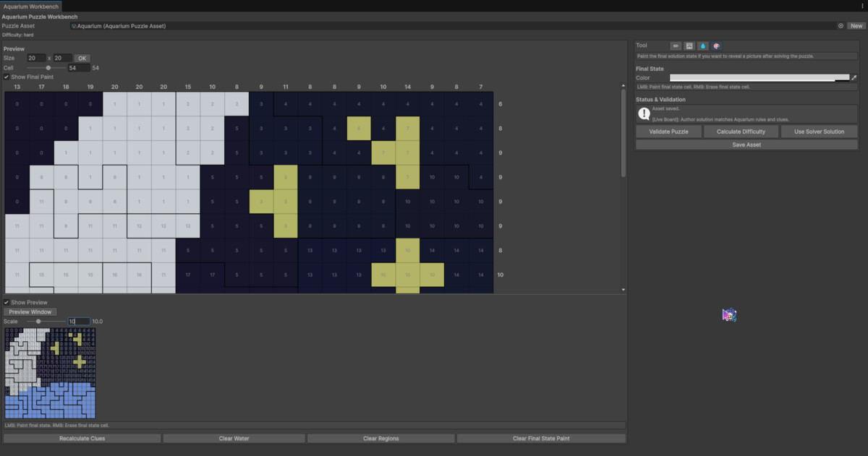Open the window options kebab menu
This screenshot has width=868, height=456.
[x=861, y=6]
